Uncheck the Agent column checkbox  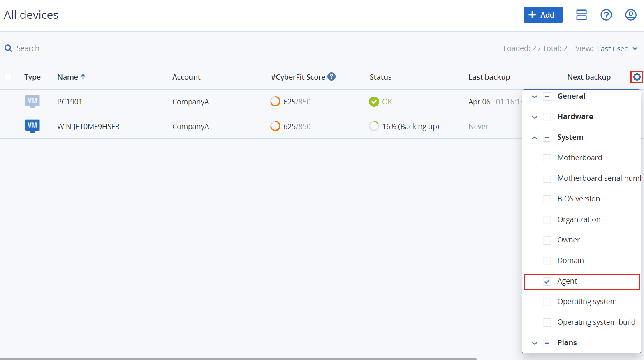click(547, 282)
